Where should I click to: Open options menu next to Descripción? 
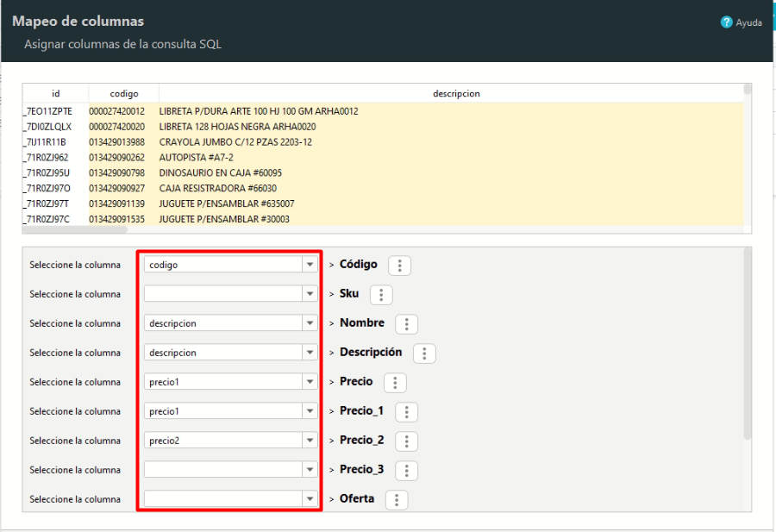[424, 354]
